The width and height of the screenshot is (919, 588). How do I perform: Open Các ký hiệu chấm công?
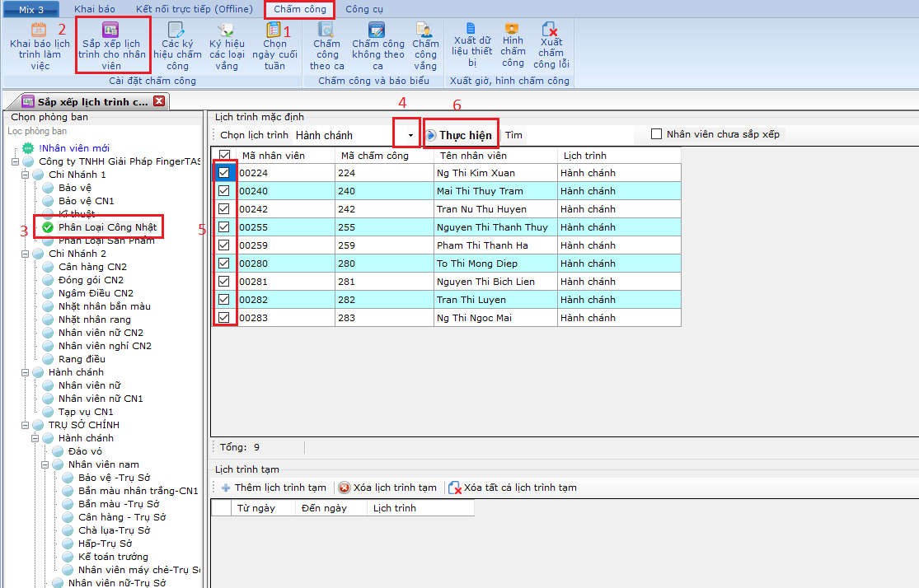pyautogui.click(x=176, y=30)
